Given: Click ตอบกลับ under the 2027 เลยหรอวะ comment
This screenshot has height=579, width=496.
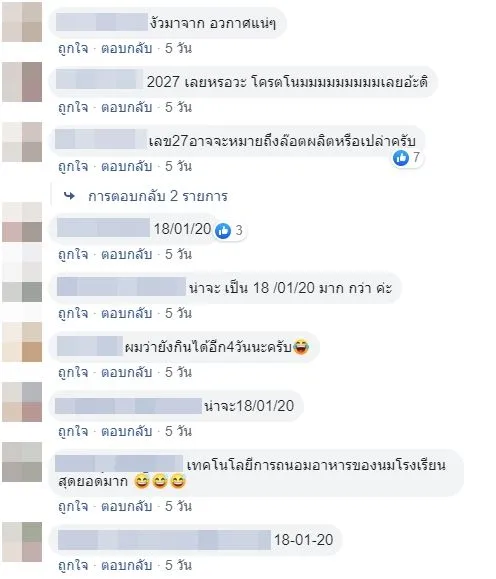Looking at the screenshot, I should (x=127, y=107).
